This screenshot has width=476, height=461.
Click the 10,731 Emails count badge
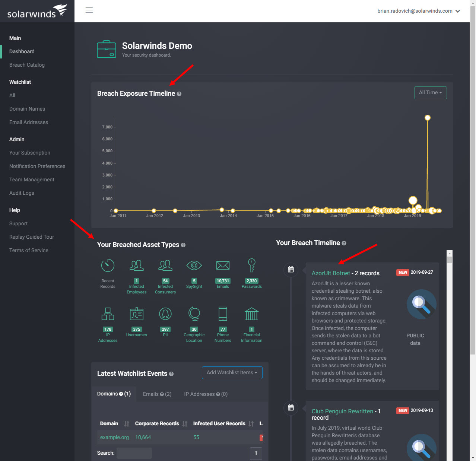[x=223, y=281]
